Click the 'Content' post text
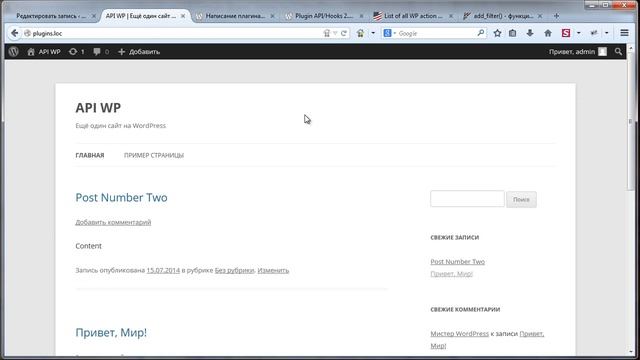Viewport: 640px width, 360px height. tap(89, 246)
